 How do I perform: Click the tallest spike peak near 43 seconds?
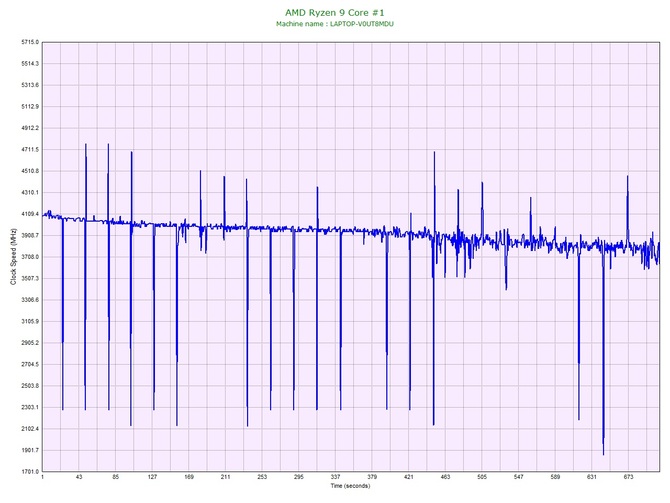click(x=86, y=144)
